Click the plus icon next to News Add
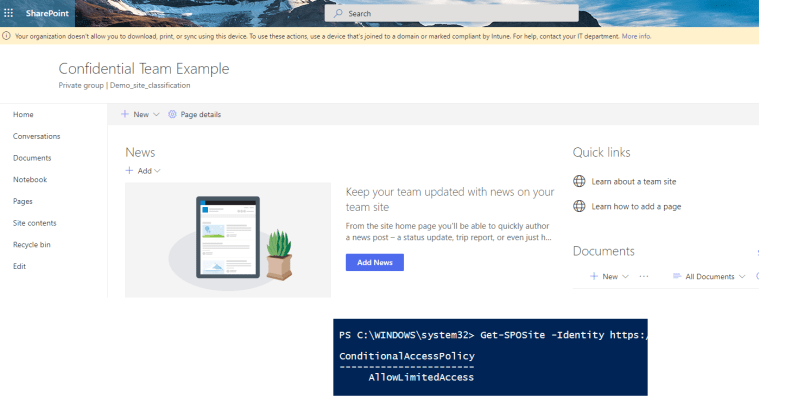810x418 pixels. 129,171
